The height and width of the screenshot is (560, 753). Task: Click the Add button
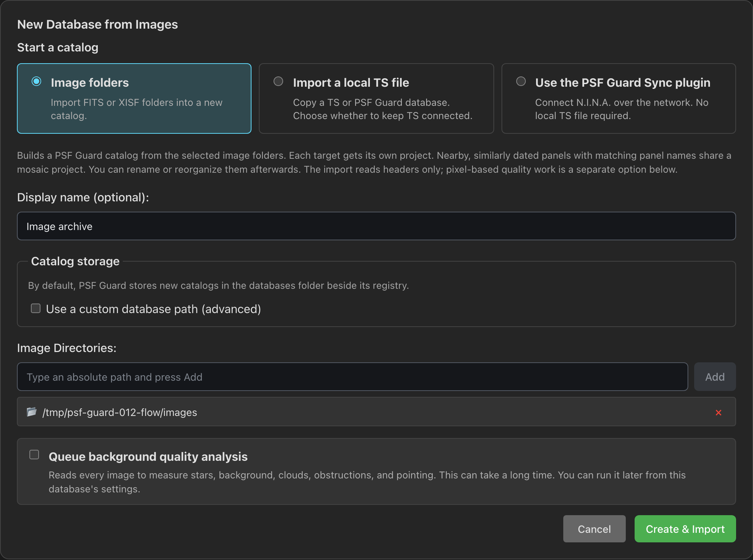click(x=715, y=377)
